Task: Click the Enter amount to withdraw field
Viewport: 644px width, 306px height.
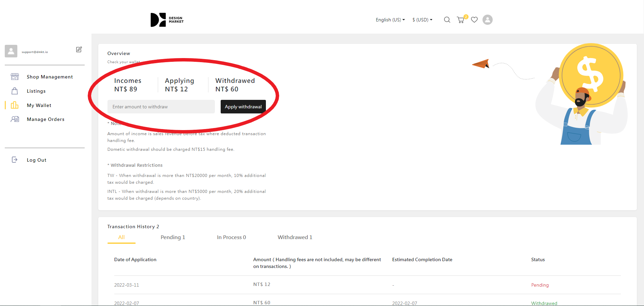Action: 161,107
